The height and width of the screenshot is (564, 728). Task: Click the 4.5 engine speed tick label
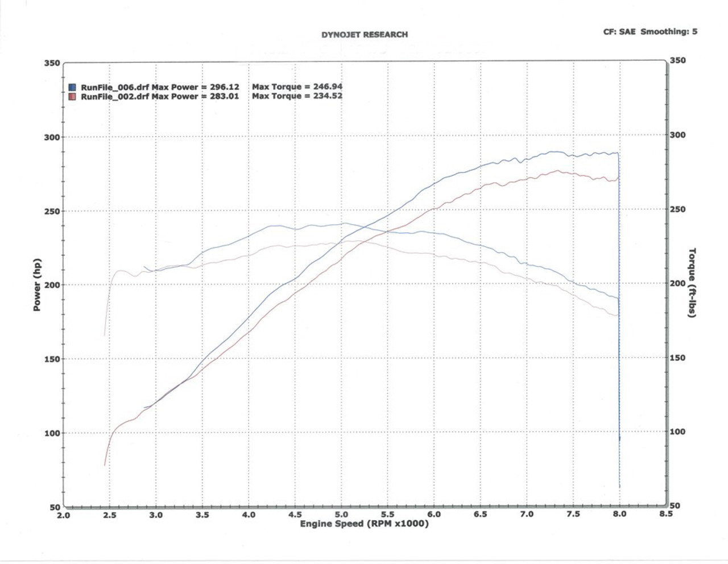pos(295,515)
